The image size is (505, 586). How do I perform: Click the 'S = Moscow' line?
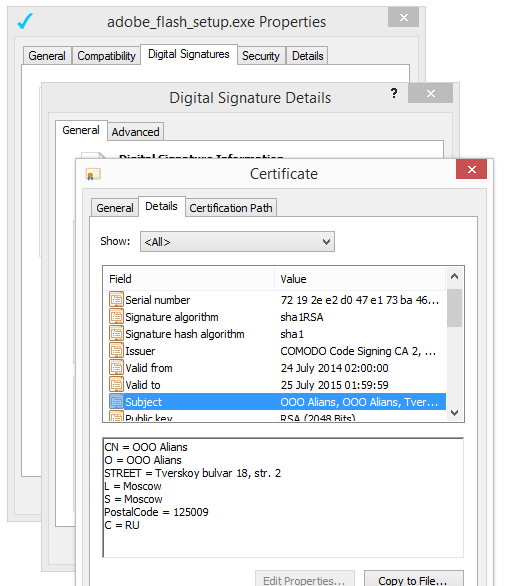click(133, 499)
